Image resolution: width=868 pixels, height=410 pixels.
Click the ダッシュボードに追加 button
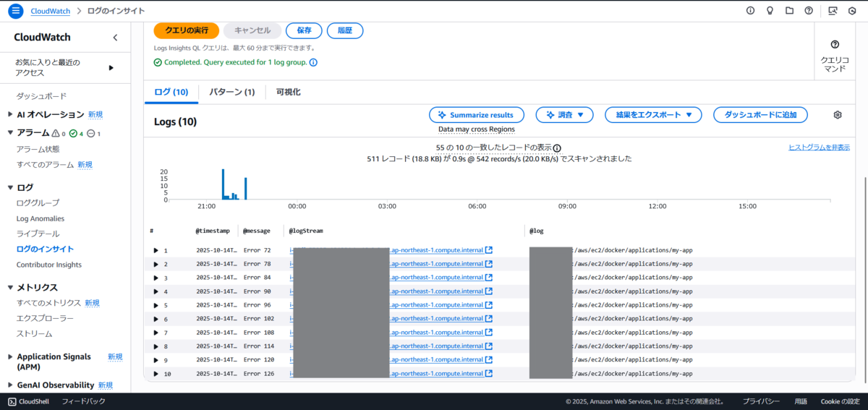point(760,115)
